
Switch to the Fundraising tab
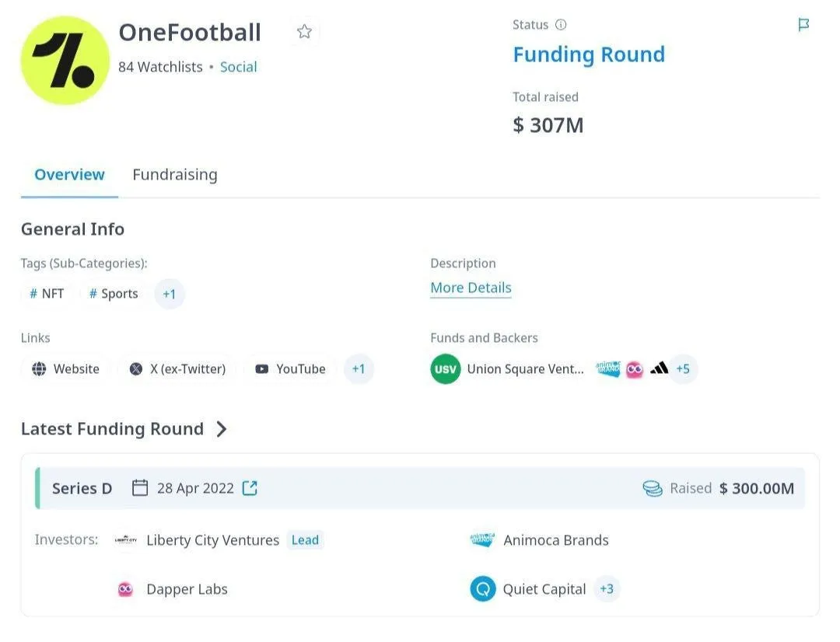174,175
